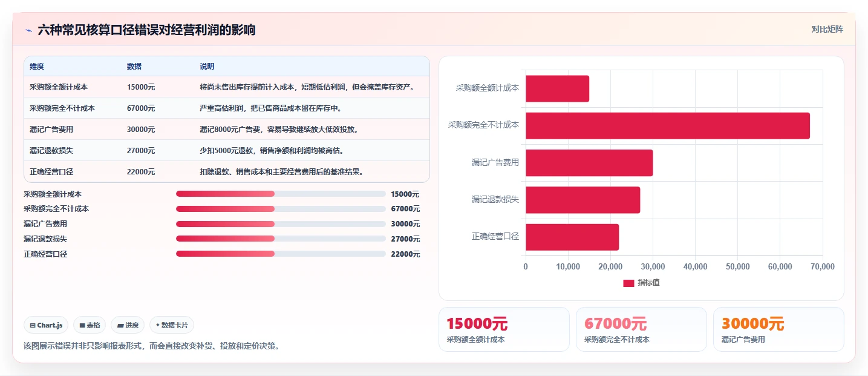Select the Chart.js chip
This screenshot has width=868, height=376.
coord(47,325)
